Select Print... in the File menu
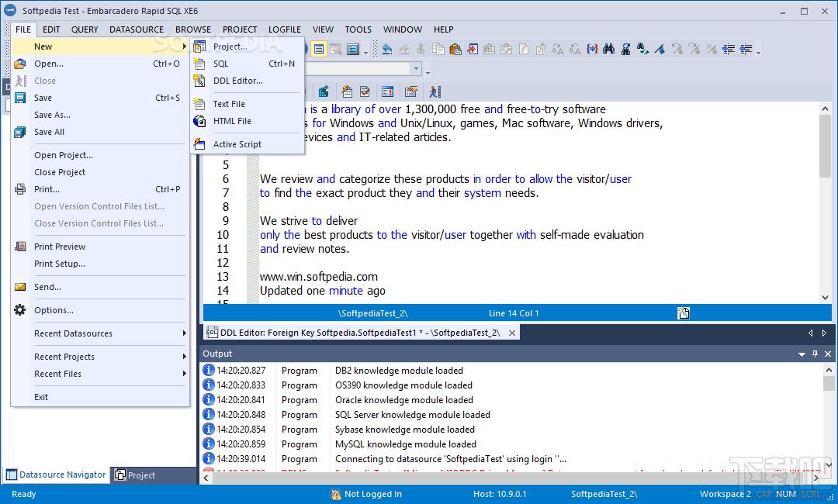This screenshot has height=504, width=838. pyautogui.click(x=100, y=189)
